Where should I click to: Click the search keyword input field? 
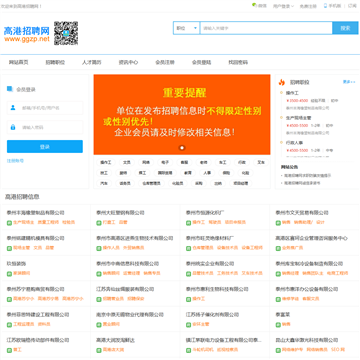(266, 28)
